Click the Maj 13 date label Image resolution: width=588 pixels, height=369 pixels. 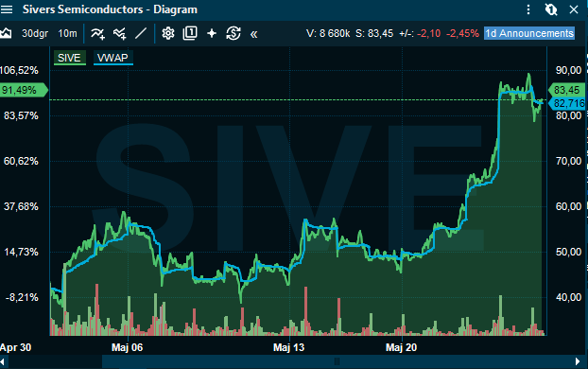point(288,347)
